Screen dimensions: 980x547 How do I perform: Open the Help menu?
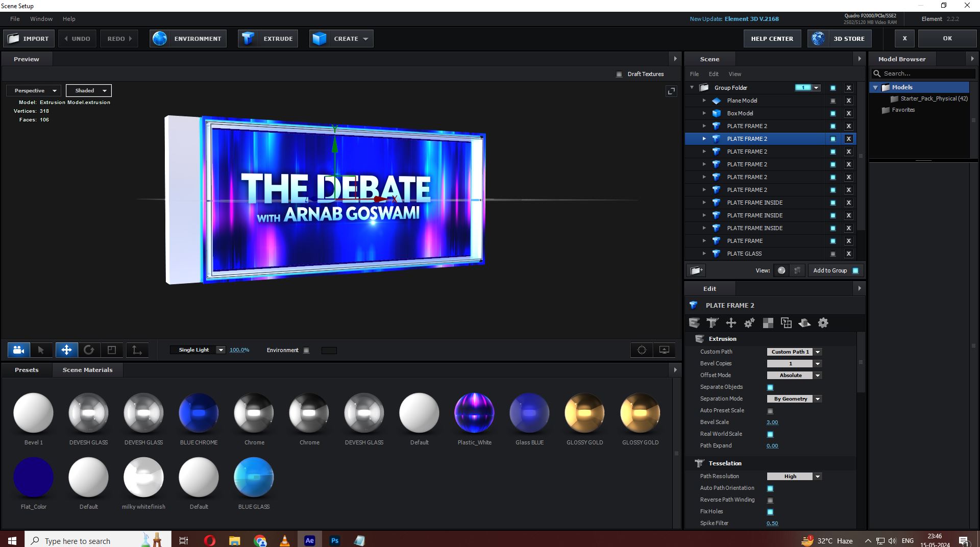69,19
